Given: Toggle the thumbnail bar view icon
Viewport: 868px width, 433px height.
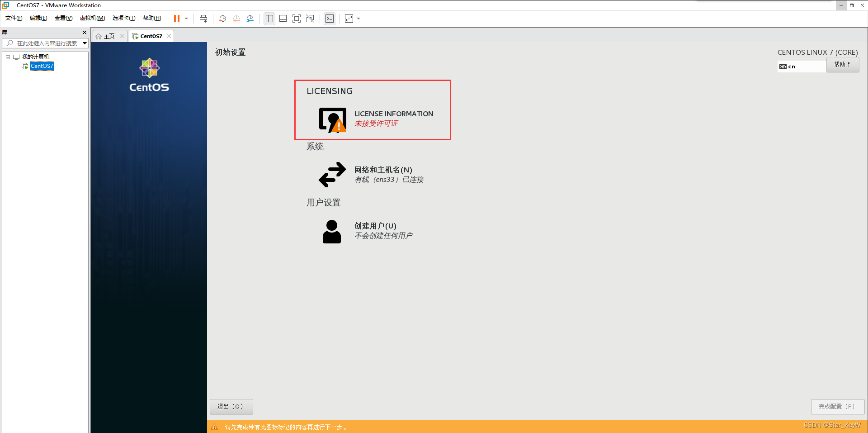Looking at the screenshot, I should point(283,19).
